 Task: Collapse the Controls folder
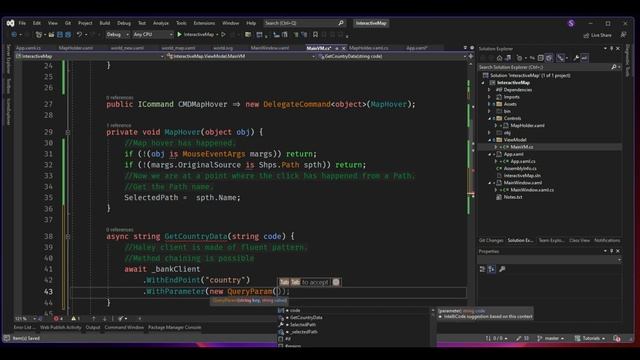tap(489, 118)
